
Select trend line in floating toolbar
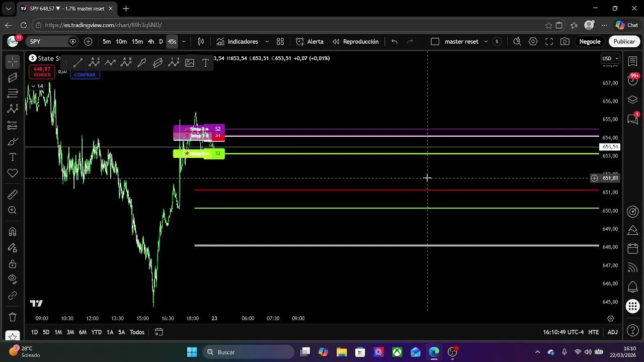click(x=78, y=63)
